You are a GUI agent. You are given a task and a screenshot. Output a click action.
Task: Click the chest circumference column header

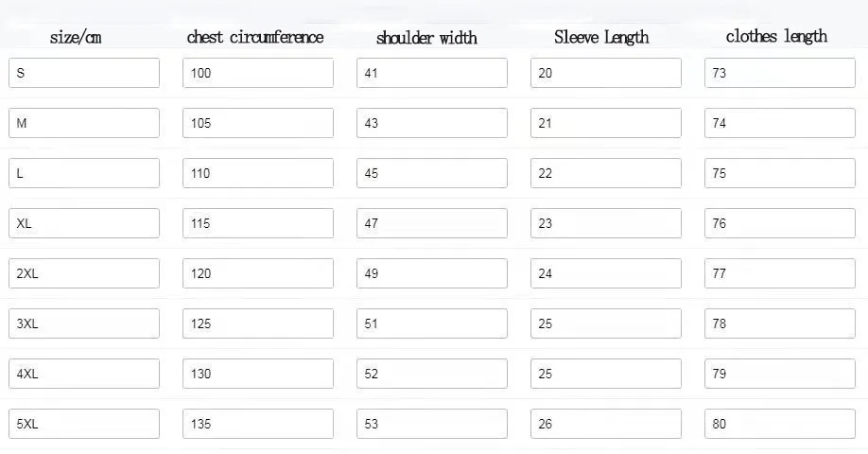point(255,38)
